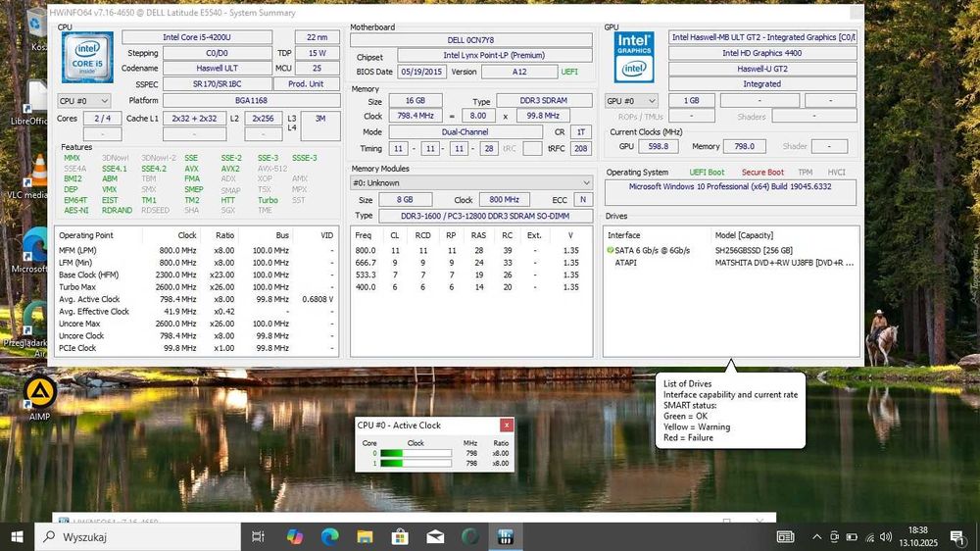Launch Copilot from the taskbar
Screen dimensions: 980x551
[x=294, y=536]
